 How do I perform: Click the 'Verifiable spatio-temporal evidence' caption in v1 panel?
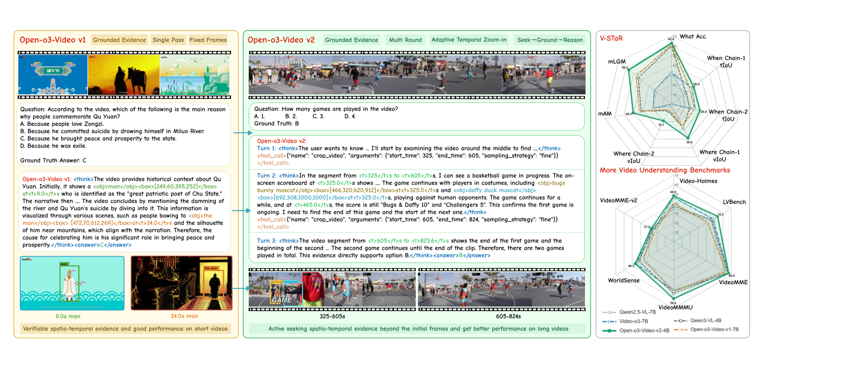(125, 328)
